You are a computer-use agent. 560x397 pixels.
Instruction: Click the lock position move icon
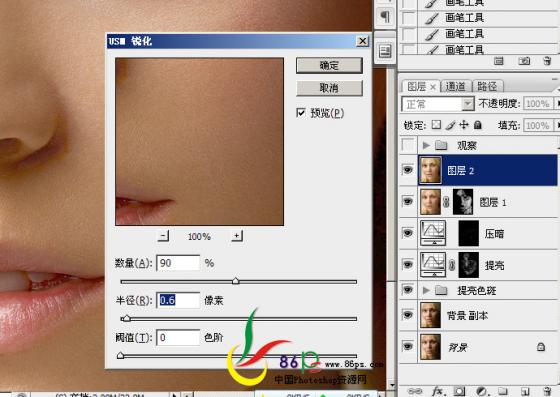pos(464,125)
